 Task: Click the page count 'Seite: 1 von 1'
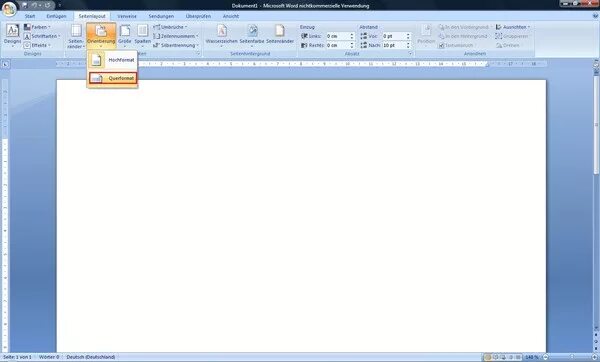pos(17,357)
